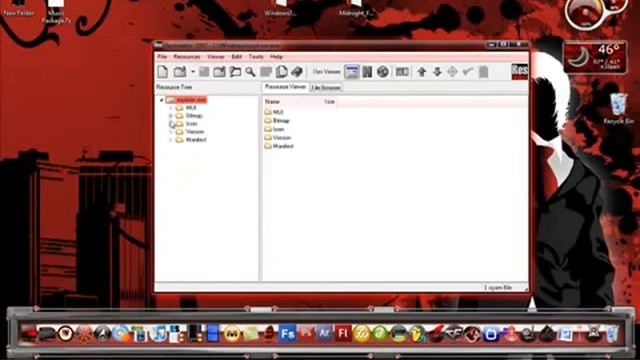Select the Icon folder in the viewer list
The image size is (640, 360).
[x=274, y=129]
